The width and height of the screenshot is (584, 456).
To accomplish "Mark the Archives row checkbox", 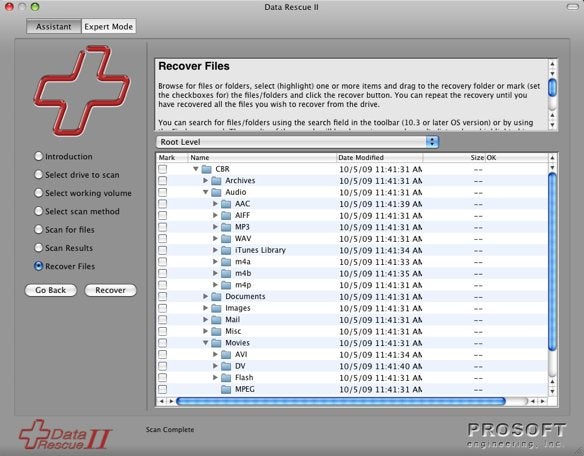I will coord(162,181).
